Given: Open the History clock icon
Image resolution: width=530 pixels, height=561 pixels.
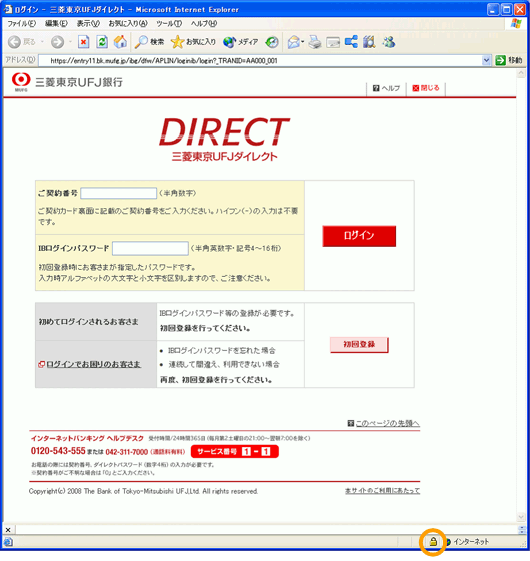Looking at the screenshot, I should tap(272, 42).
